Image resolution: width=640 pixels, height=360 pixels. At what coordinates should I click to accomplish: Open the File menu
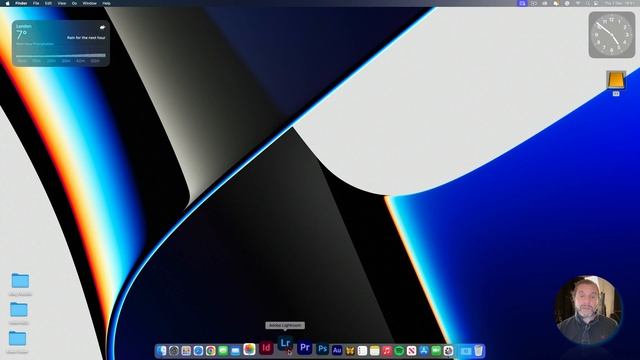(36, 3)
